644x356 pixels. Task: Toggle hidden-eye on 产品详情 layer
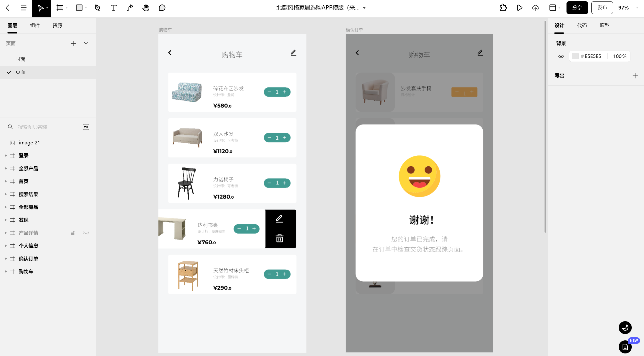click(x=86, y=233)
